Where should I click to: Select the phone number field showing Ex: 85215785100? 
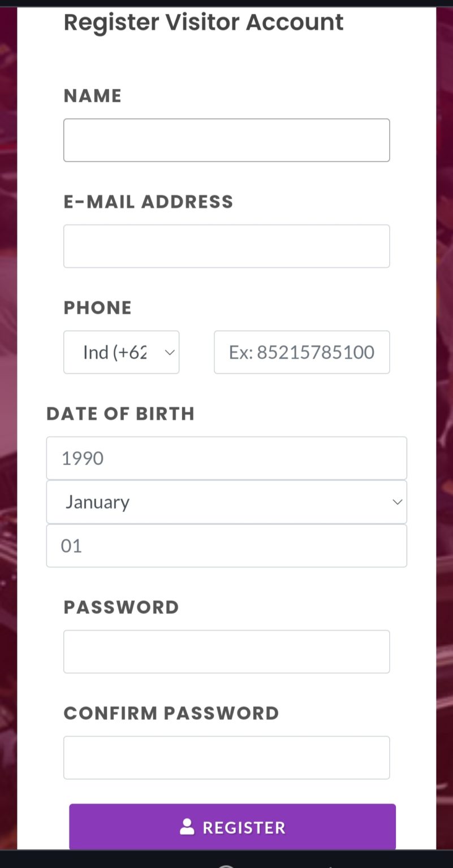click(x=301, y=353)
